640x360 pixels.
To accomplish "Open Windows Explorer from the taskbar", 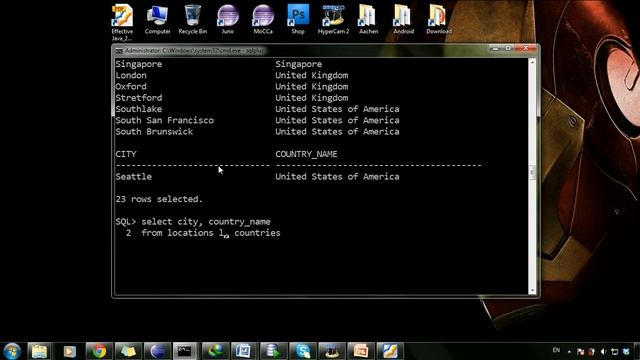I will point(40,351).
